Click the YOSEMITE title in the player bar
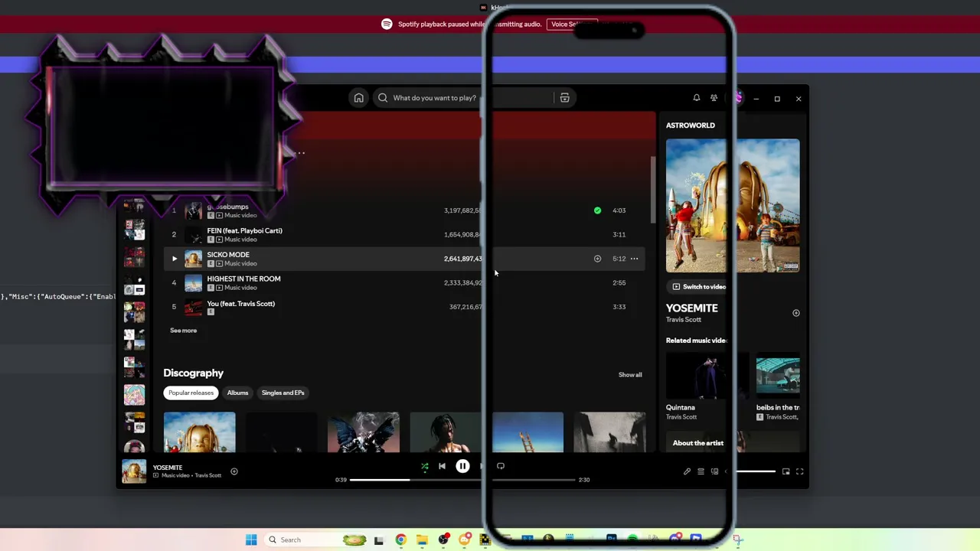 click(x=168, y=468)
